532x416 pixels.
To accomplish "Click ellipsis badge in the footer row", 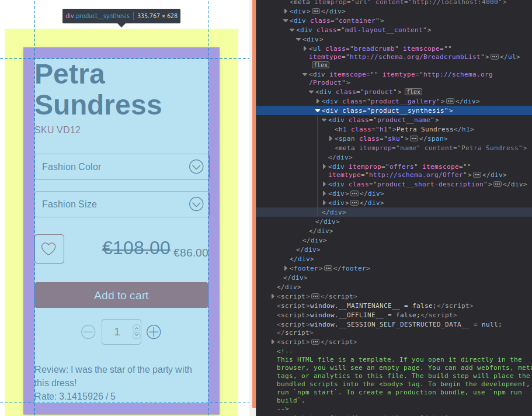I will [328, 268].
